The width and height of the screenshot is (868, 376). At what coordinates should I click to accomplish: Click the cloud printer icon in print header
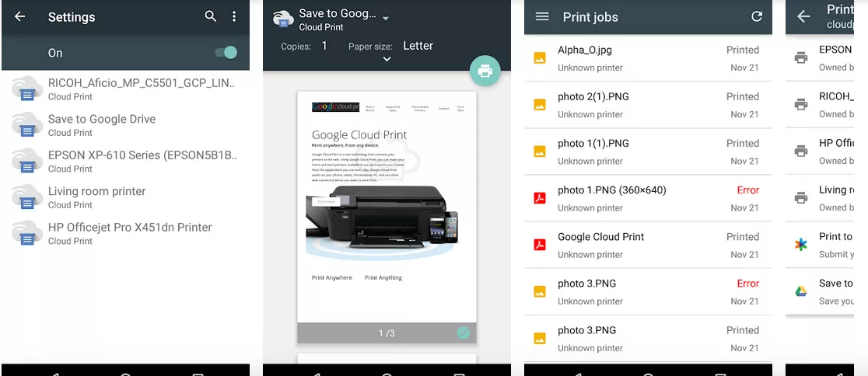pos(283,19)
